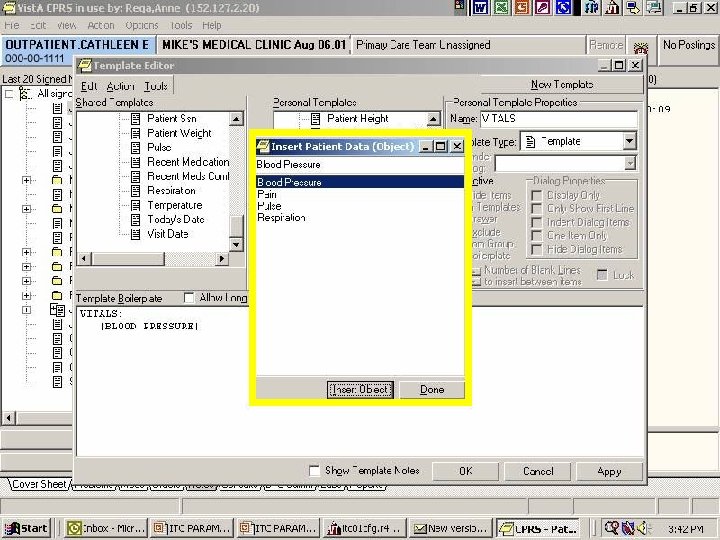Select Patient Ssn in Shared Templates
720x540 pixels.
tap(171, 118)
